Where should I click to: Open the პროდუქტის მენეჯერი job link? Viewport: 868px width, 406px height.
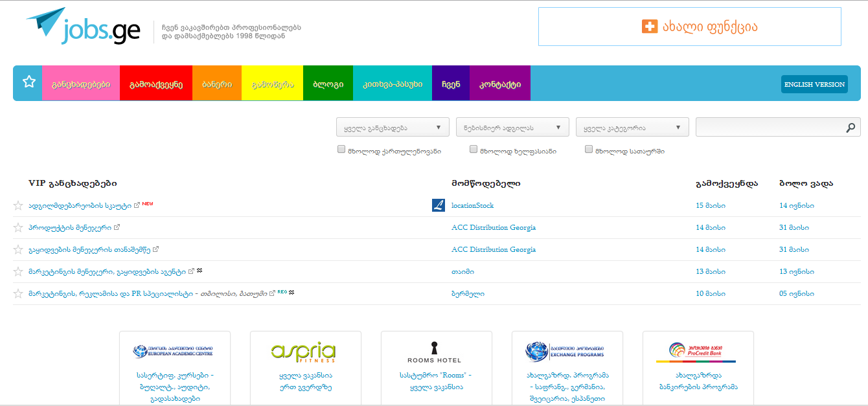point(70,228)
